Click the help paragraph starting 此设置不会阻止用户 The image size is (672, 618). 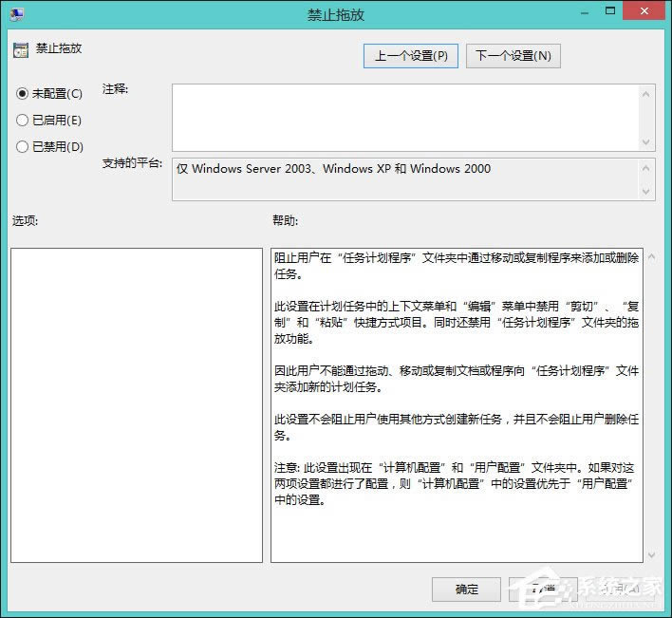(x=457, y=427)
